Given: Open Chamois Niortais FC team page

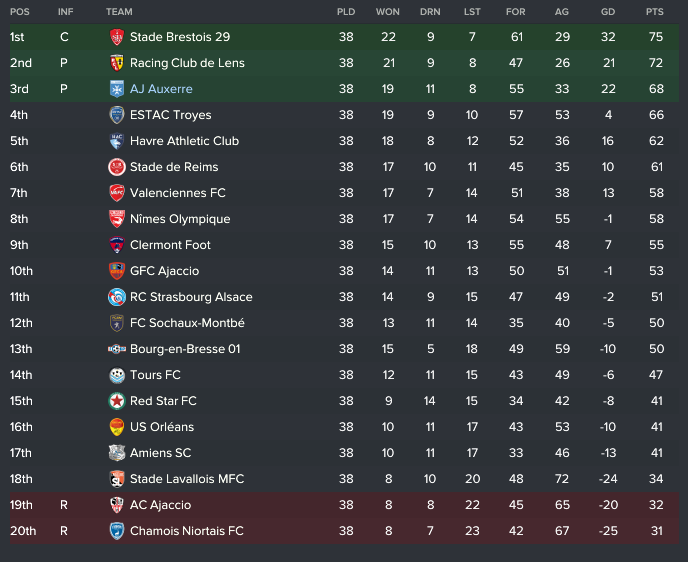Looking at the screenshot, I should pyautogui.click(x=187, y=531).
